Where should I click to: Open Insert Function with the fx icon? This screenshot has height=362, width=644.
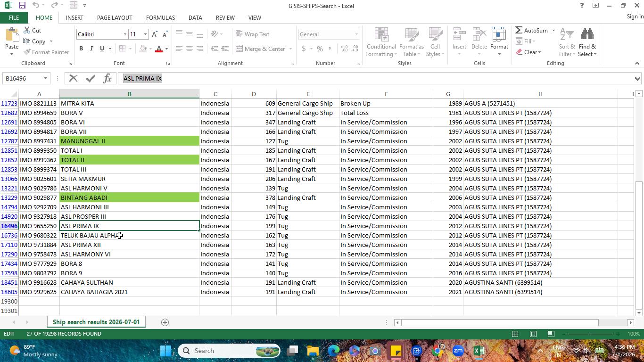[107, 78]
